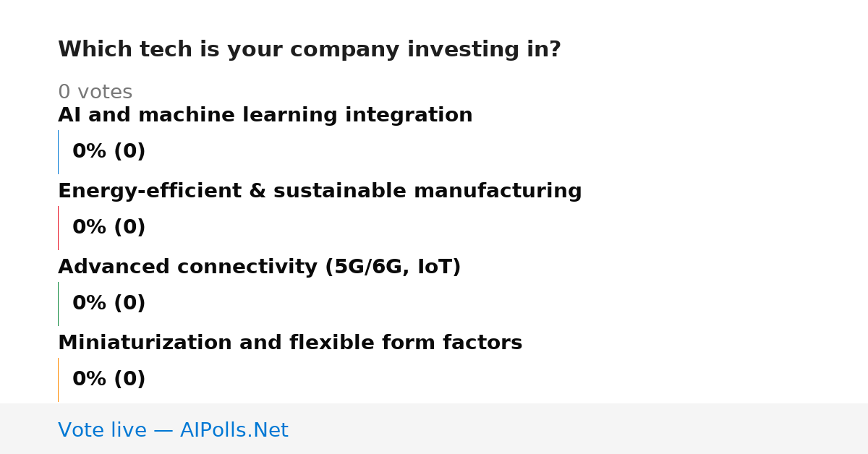This screenshot has height=454, width=868.
Task: Select the AI and machine learning integration option
Action: [265, 116]
